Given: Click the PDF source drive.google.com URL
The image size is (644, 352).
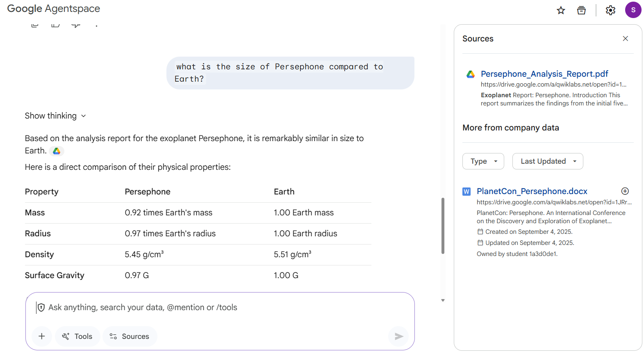Looking at the screenshot, I should 553,85.
